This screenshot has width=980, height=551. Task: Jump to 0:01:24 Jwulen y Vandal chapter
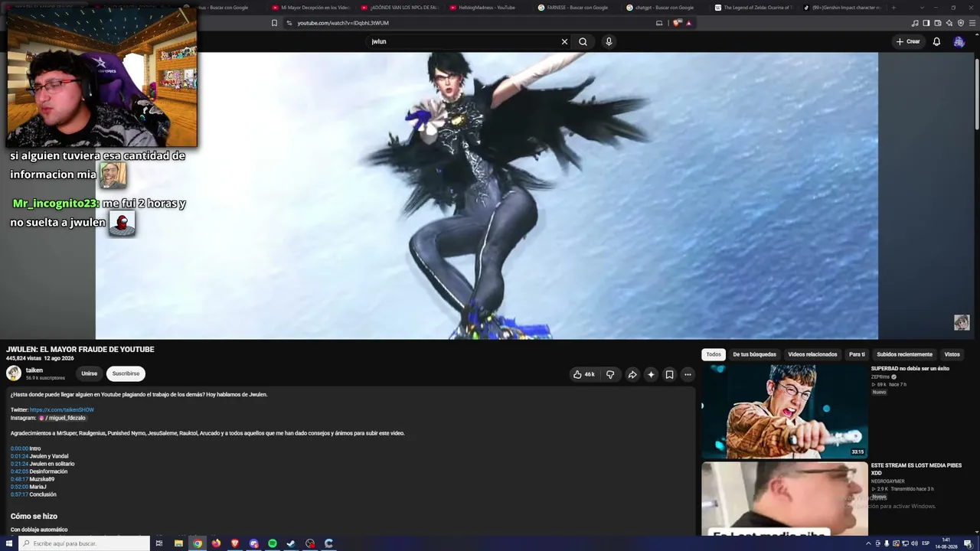19,456
